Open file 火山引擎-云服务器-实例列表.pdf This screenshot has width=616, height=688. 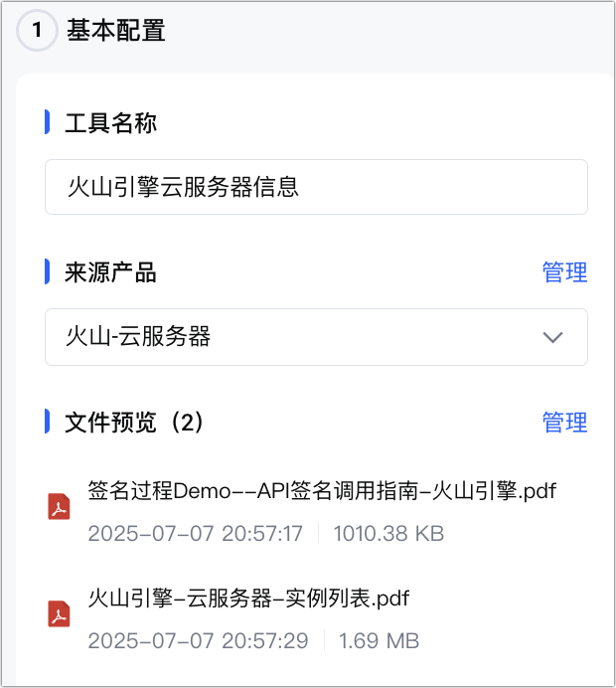click(248, 598)
